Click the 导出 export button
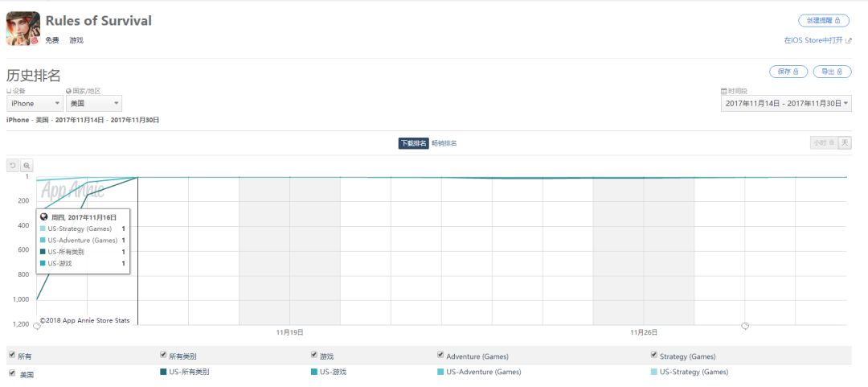 [x=832, y=72]
